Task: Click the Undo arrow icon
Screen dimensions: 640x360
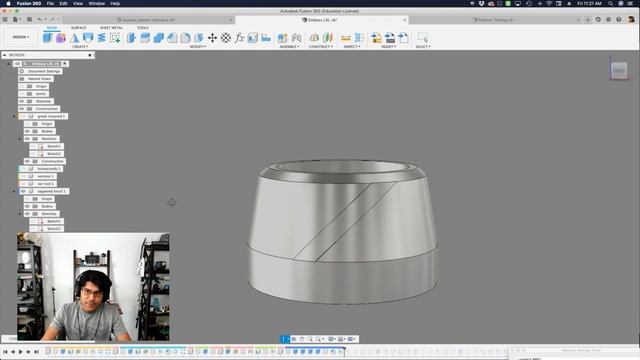Action: pyautogui.click(x=40, y=20)
